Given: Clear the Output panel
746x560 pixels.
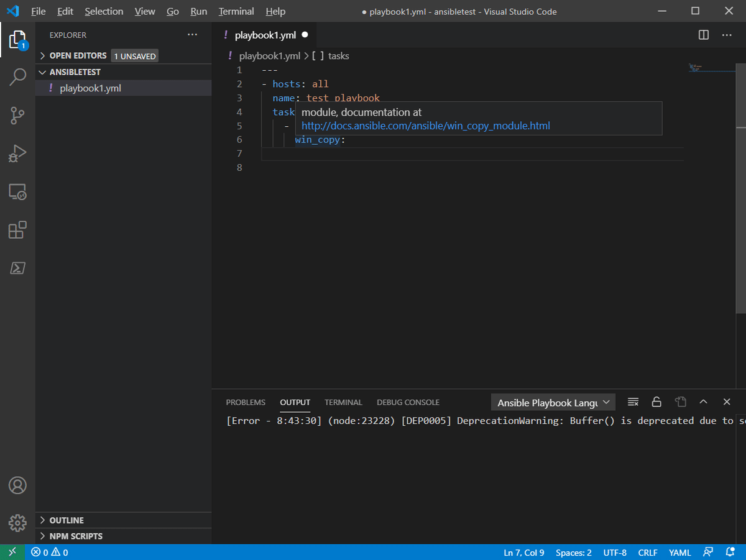Looking at the screenshot, I should pyautogui.click(x=633, y=402).
